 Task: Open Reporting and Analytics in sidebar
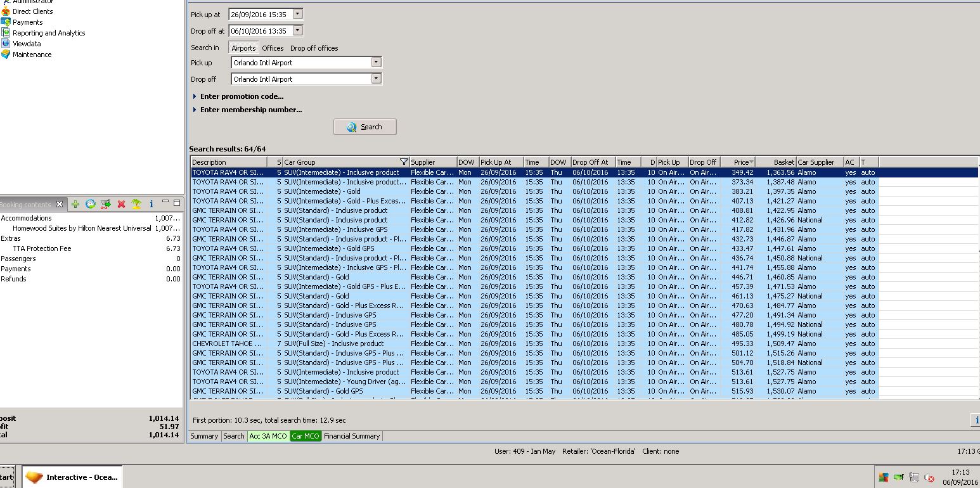(x=49, y=33)
